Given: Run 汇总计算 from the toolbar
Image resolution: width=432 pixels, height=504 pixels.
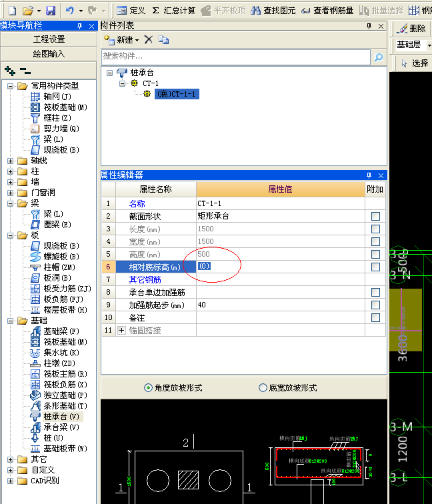Looking at the screenshot, I should (173, 11).
